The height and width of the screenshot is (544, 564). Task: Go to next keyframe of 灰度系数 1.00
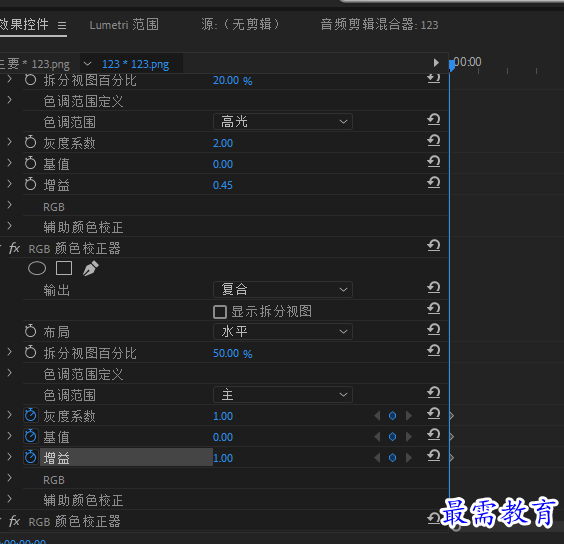pos(409,416)
